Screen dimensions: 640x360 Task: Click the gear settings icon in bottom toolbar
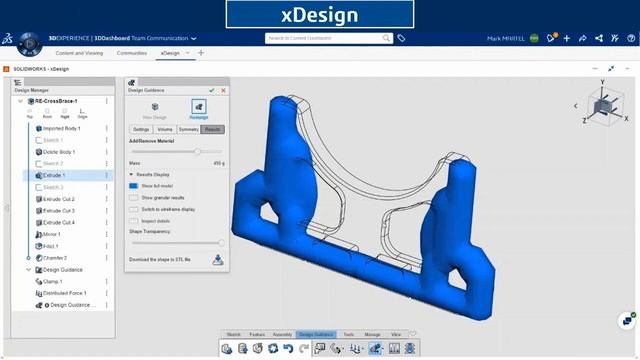click(x=273, y=348)
